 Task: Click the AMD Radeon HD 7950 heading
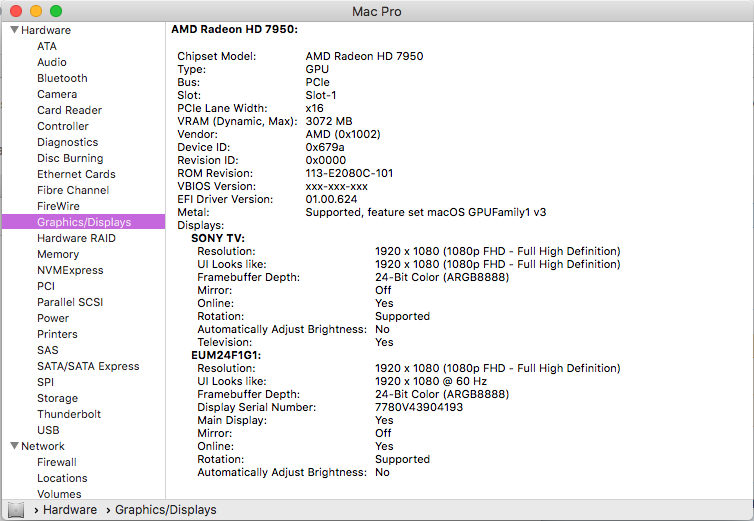[x=235, y=29]
